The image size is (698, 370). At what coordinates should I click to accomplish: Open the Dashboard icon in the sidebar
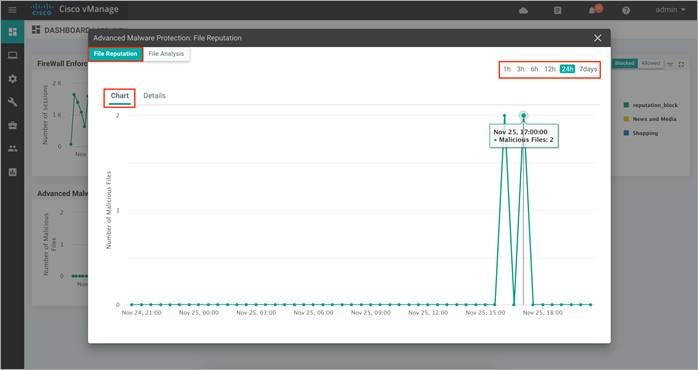pos(12,32)
